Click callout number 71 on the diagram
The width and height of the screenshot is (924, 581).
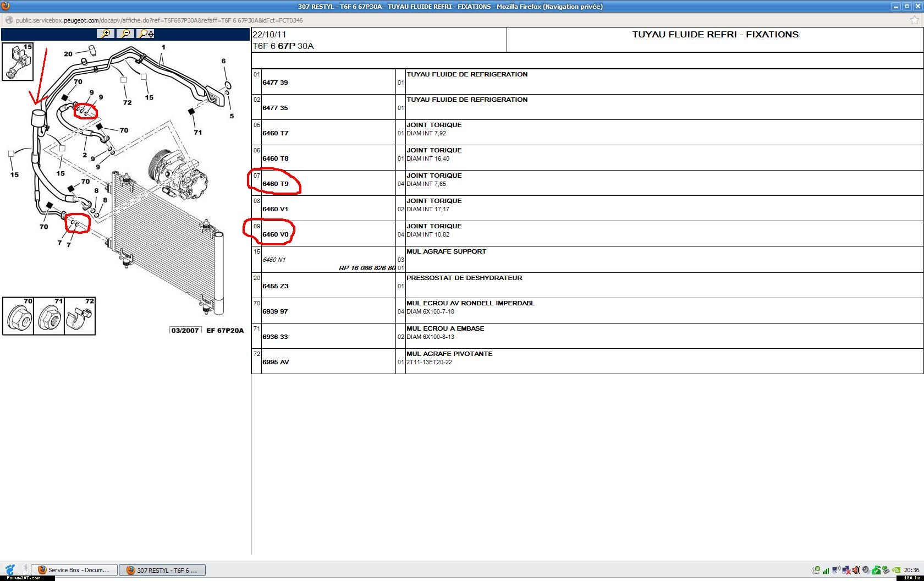coord(197,132)
